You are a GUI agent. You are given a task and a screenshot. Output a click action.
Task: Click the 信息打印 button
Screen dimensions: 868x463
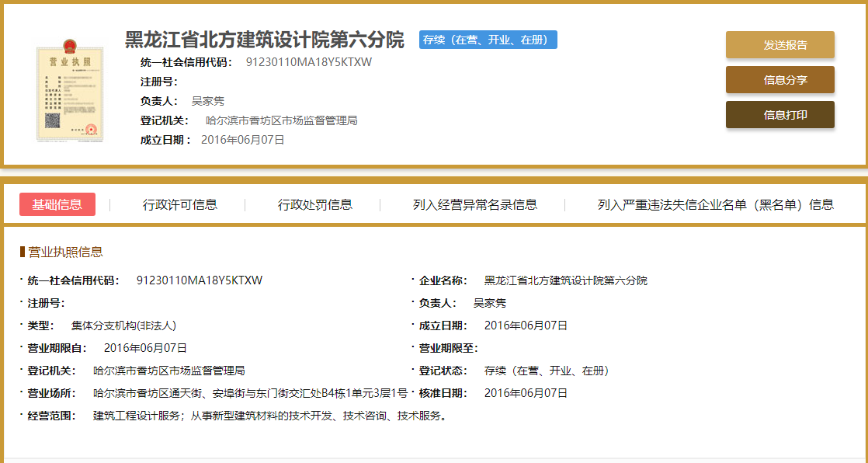point(780,115)
